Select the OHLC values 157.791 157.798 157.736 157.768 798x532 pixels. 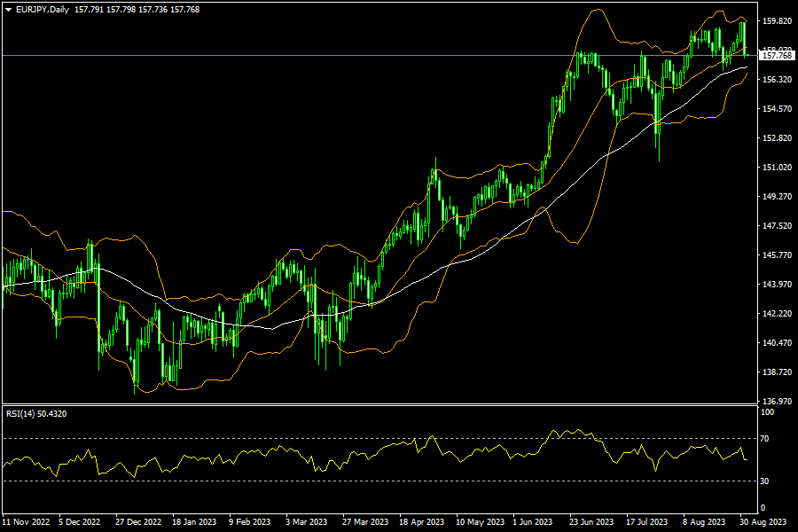pos(137,10)
